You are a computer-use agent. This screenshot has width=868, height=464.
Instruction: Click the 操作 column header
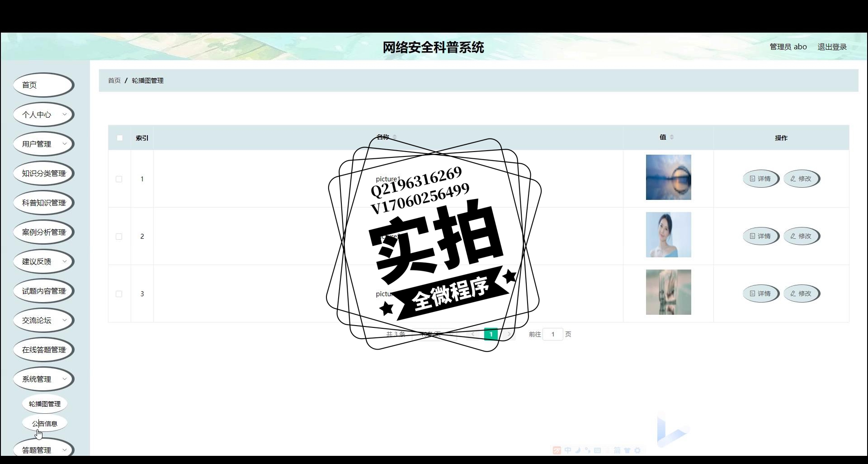point(781,138)
